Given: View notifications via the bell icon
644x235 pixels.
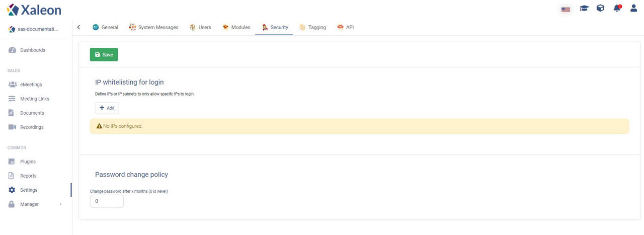Looking at the screenshot, I should click(x=617, y=8).
